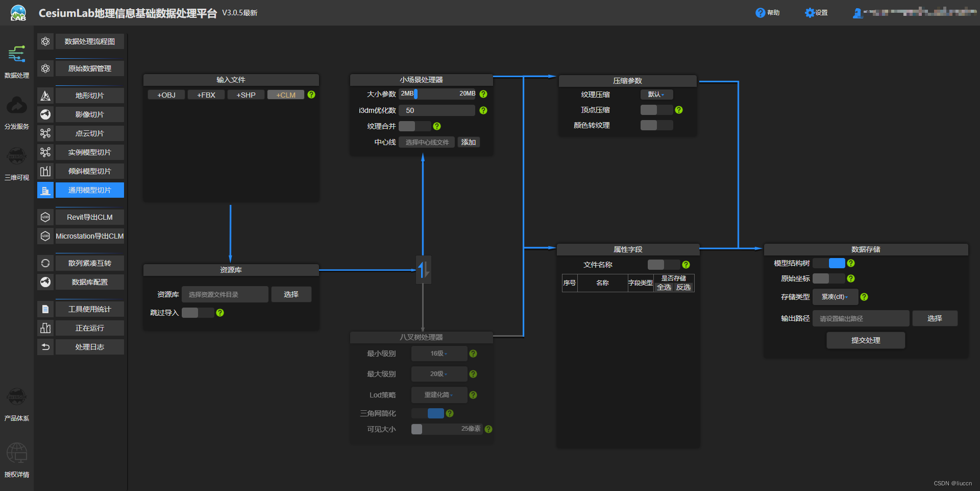Click the gear icon beside 数据处理流程图
This screenshot has width=980, height=491.
pyautogui.click(x=45, y=41)
